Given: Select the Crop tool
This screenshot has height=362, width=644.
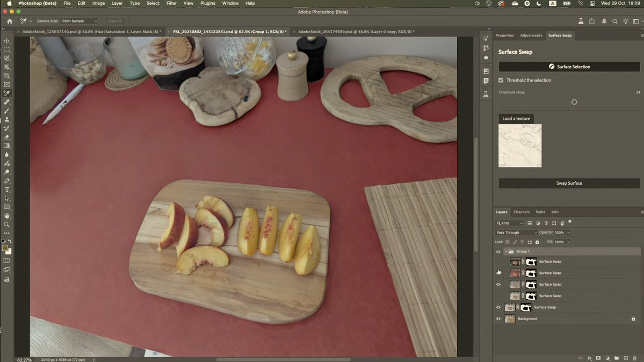Looking at the screenshot, I should click(x=7, y=76).
